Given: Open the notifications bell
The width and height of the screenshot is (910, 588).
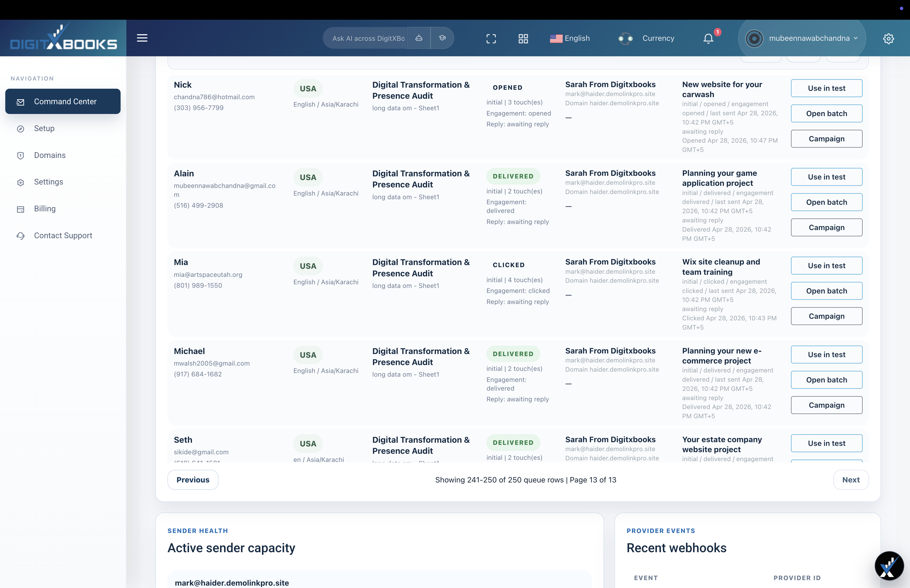Looking at the screenshot, I should click(x=708, y=38).
